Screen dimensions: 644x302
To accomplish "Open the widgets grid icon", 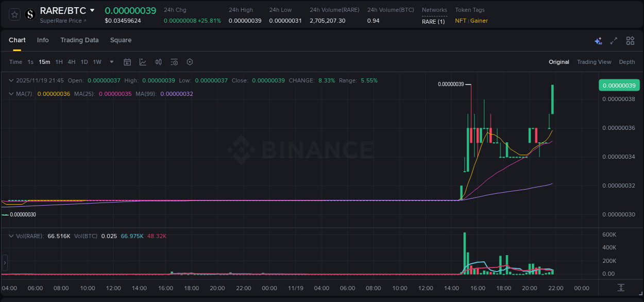I will [x=630, y=40].
